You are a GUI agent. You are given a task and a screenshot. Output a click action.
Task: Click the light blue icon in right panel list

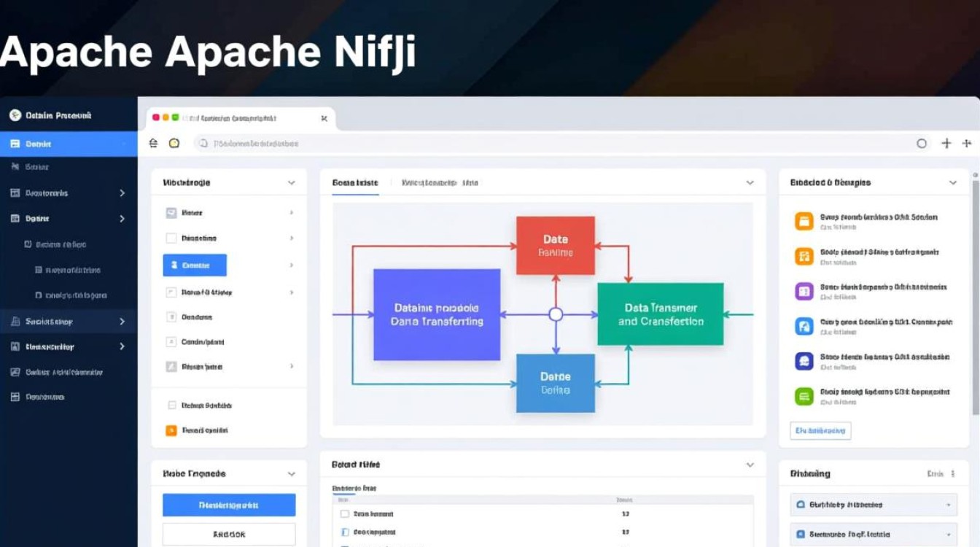click(804, 327)
